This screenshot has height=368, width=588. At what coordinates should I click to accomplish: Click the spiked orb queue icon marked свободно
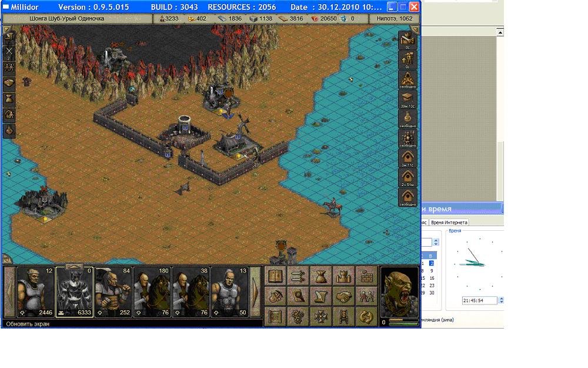[x=407, y=138]
